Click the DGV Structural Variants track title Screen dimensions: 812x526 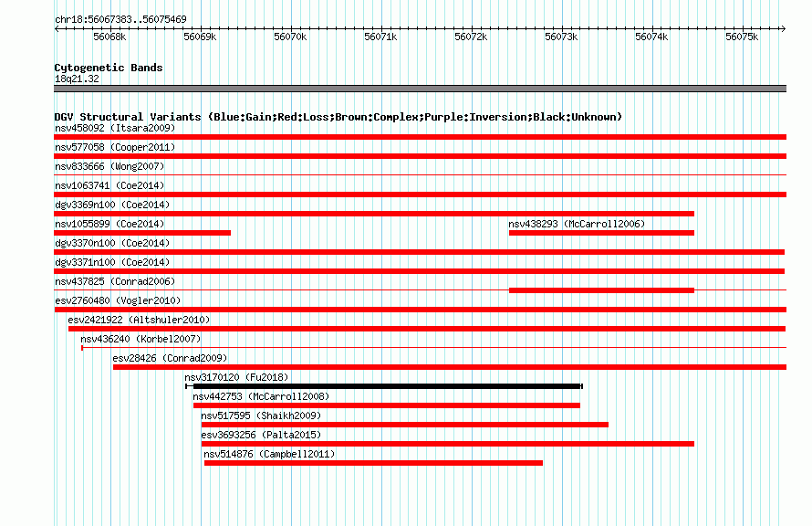[x=338, y=117]
